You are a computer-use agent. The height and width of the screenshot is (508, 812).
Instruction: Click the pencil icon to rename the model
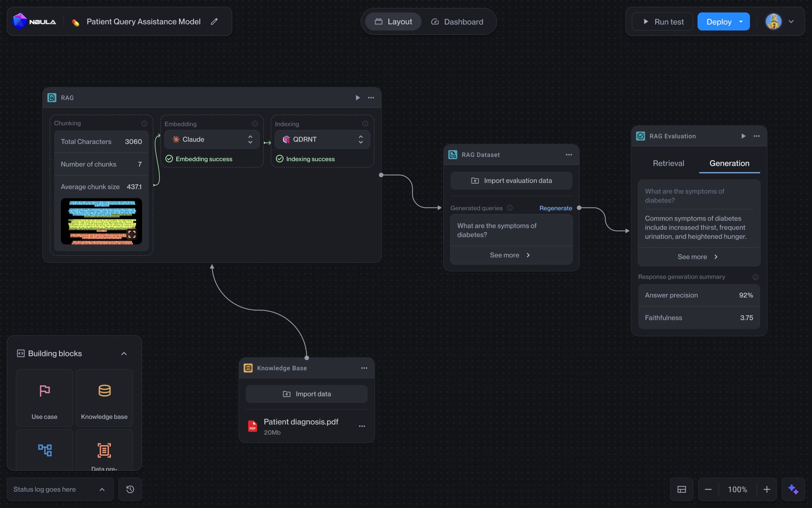point(214,22)
